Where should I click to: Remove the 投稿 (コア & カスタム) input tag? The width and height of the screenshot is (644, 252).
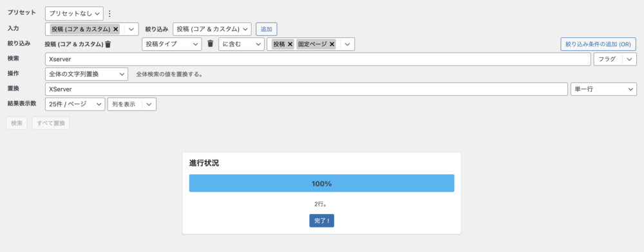click(115, 29)
